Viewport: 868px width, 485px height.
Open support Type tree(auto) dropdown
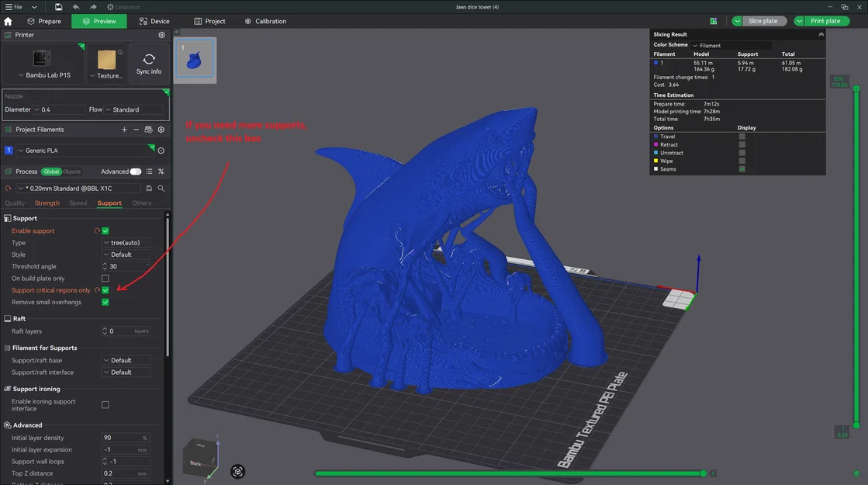tap(126, 242)
